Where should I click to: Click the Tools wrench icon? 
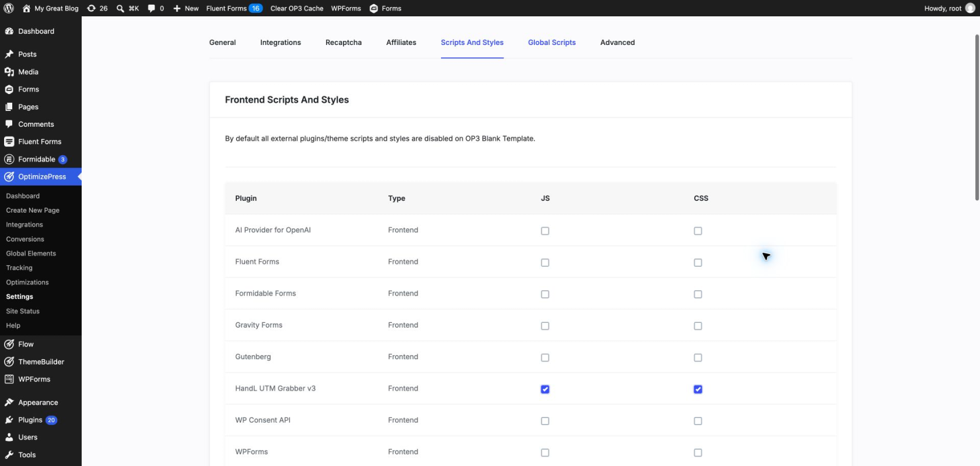(x=9, y=454)
